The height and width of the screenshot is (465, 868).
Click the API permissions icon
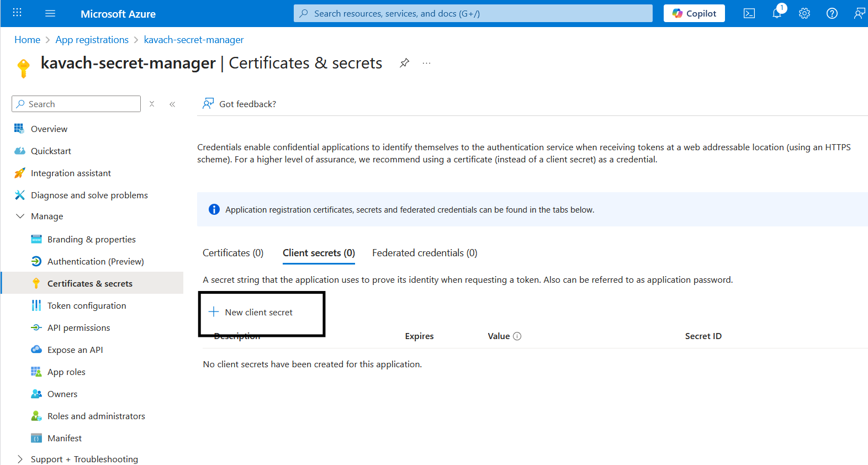[x=36, y=327]
